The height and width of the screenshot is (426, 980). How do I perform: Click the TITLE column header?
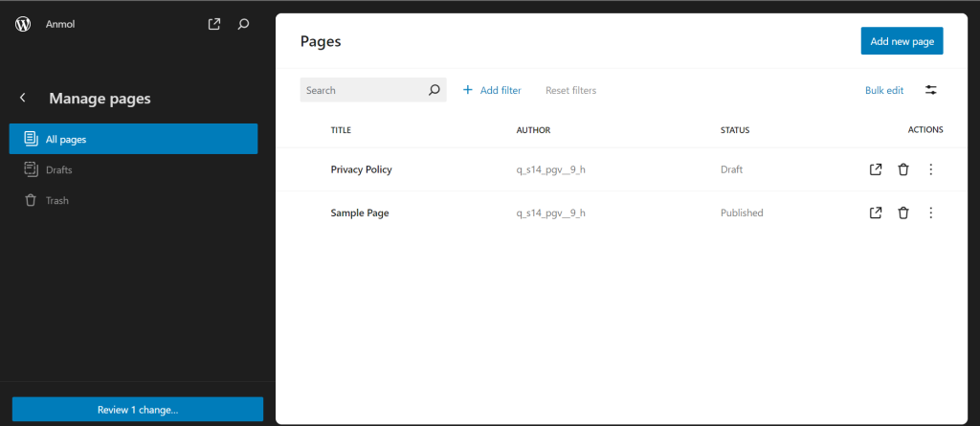(x=341, y=130)
